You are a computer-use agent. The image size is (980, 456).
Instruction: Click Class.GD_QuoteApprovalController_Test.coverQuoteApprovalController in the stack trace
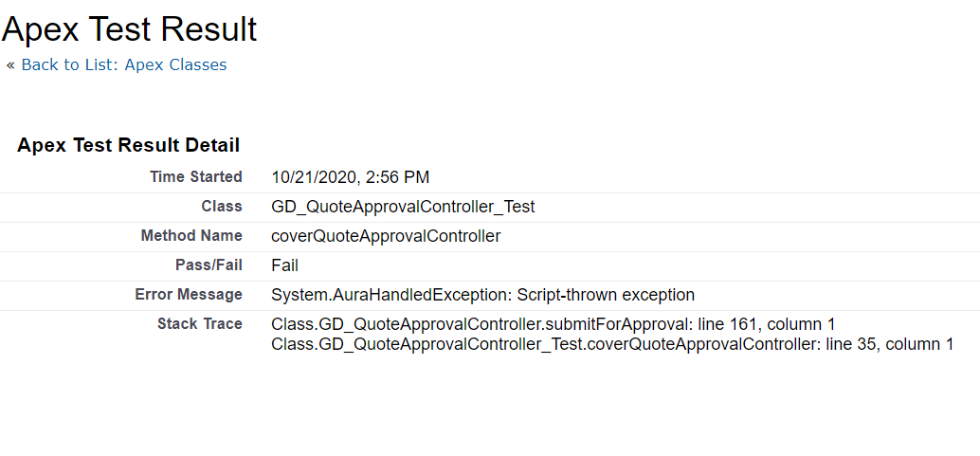(543, 344)
